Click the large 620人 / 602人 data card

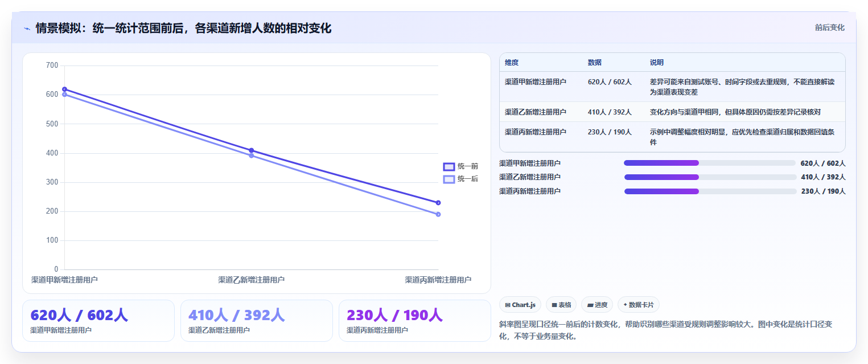coord(98,321)
